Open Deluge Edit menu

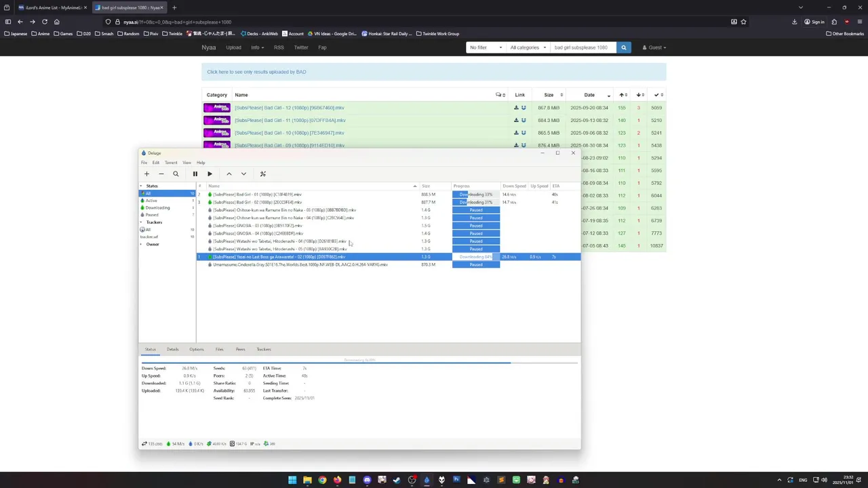[156, 163]
